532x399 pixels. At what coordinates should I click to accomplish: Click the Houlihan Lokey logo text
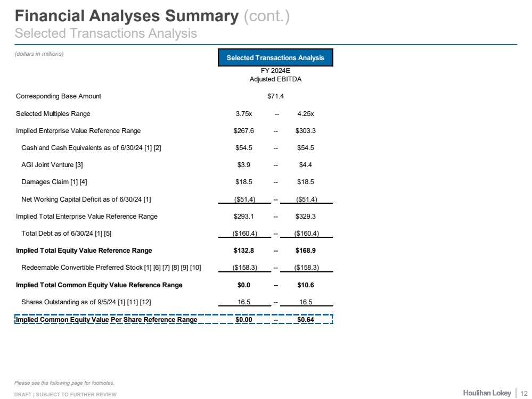pos(487,393)
